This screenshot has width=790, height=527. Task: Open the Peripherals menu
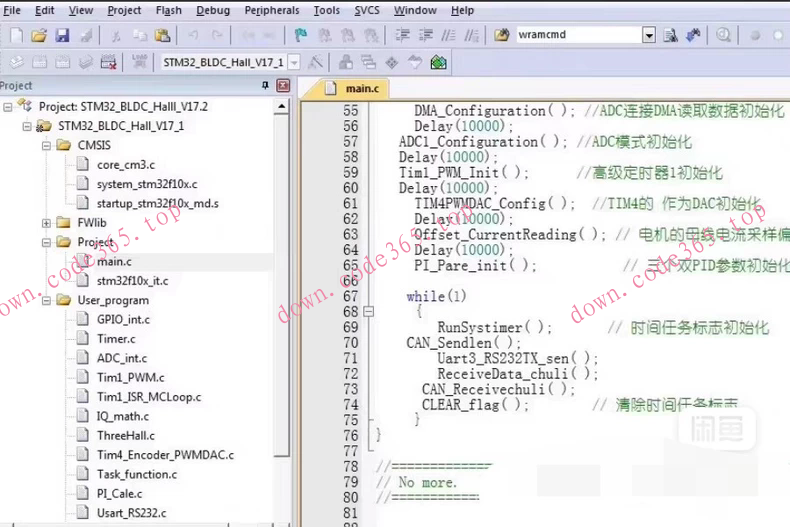coord(271,10)
